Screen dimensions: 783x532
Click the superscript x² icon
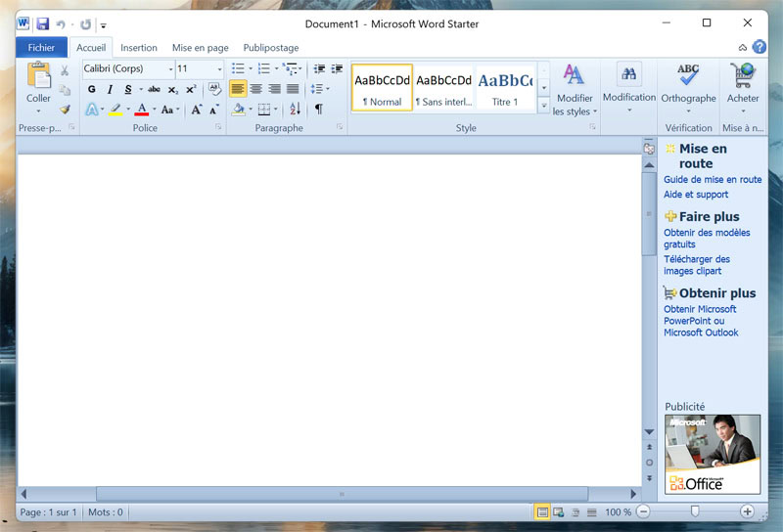coord(191,89)
